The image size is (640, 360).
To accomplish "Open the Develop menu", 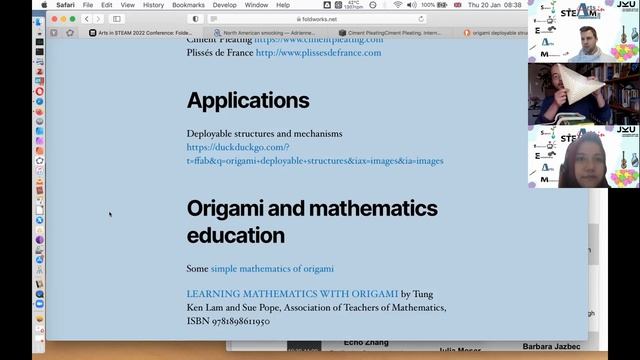I will pyautogui.click(x=224, y=5).
